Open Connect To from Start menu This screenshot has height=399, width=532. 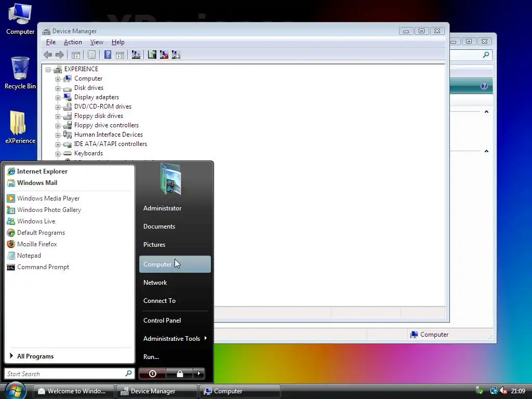pos(159,301)
